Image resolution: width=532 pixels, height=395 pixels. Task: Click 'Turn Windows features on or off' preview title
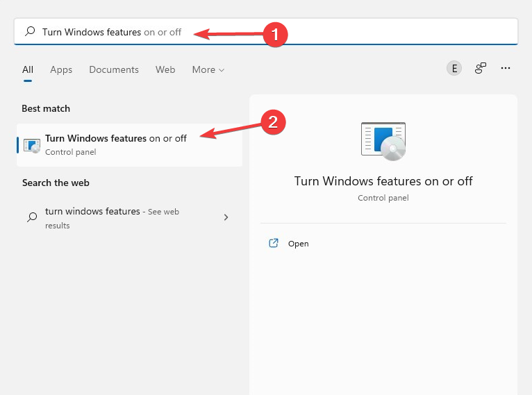point(383,181)
